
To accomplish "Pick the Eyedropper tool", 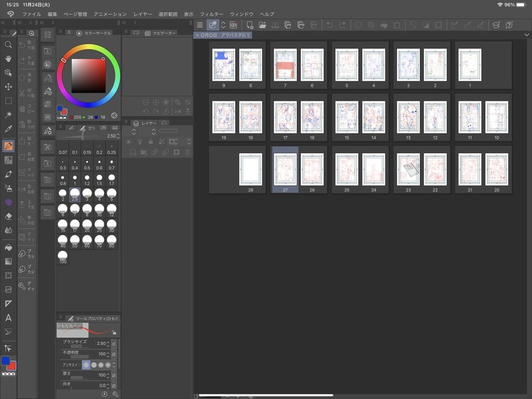I will pos(9,129).
